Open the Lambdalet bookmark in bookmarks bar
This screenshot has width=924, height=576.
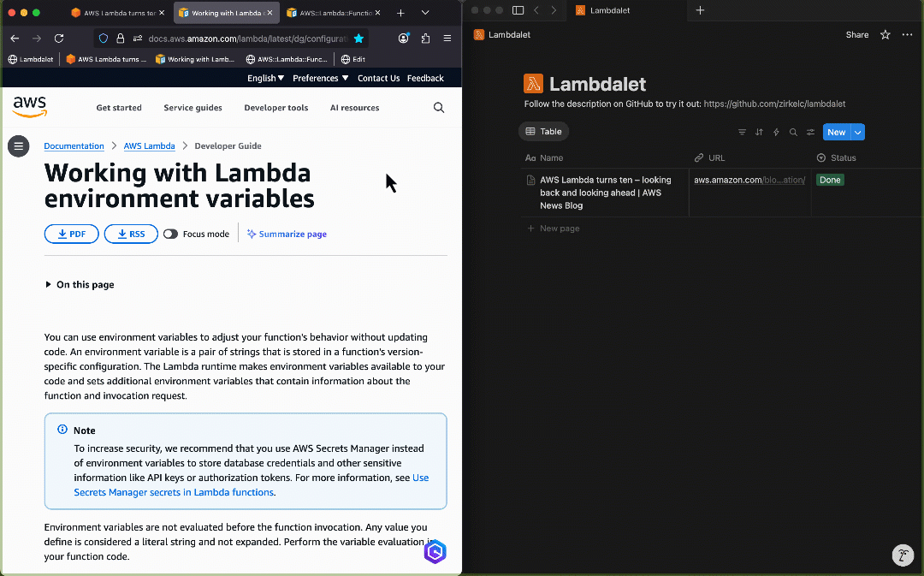pyautogui.click(x=31, y=59)
